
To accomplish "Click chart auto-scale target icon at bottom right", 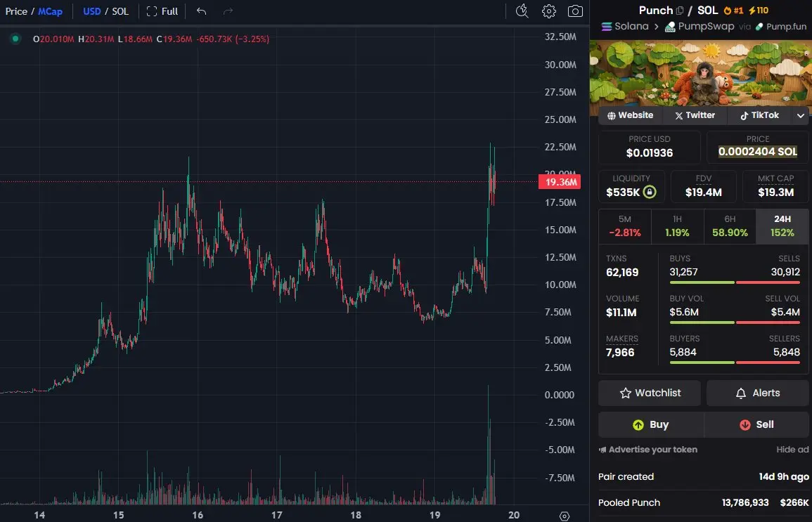I will pos(565,516).
